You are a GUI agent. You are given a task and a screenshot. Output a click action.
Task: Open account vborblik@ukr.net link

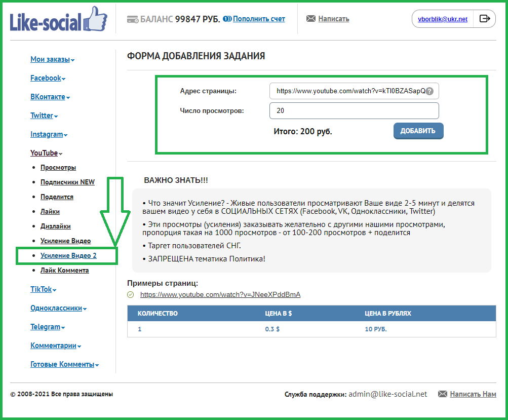(443, 19)
